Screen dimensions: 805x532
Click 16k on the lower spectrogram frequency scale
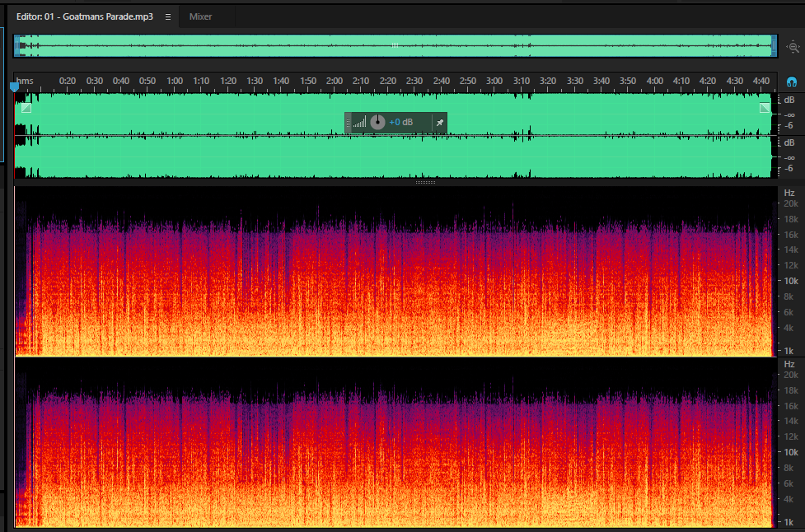pyautogui.click(x=791, y=406)
